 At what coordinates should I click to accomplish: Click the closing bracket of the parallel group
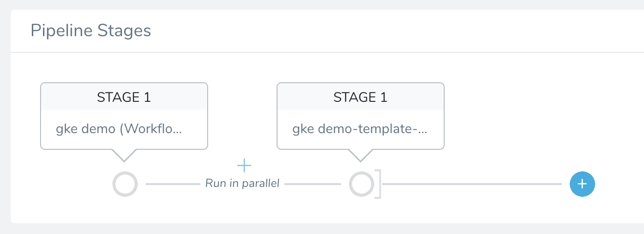pyautogui.click(x=378, y=185)
